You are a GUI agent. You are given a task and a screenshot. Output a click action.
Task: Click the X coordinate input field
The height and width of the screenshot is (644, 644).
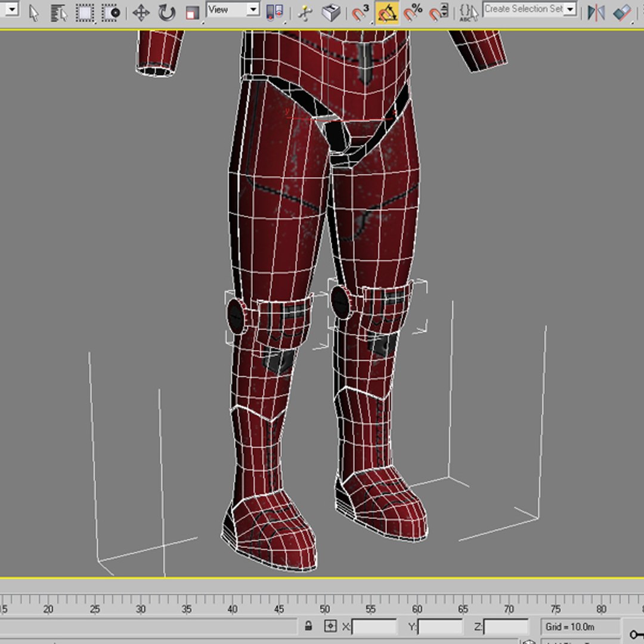click(374, 627)
